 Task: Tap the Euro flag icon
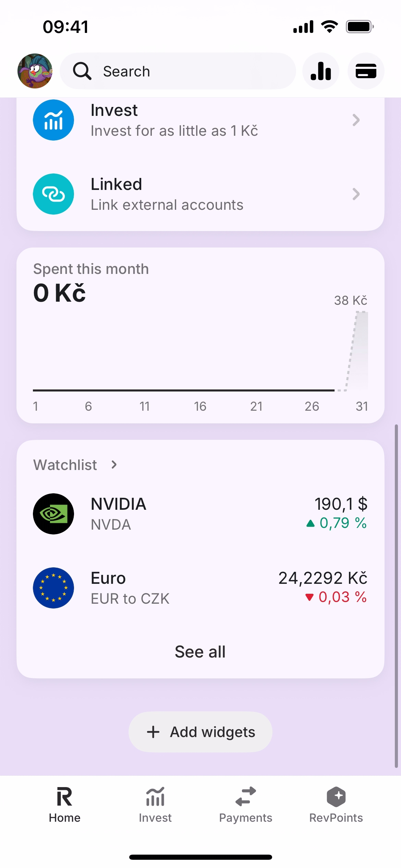[x=53, y=588]
